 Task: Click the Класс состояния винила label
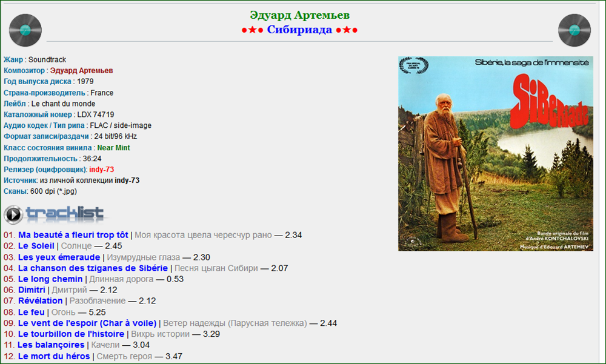(x=47, y=148)
